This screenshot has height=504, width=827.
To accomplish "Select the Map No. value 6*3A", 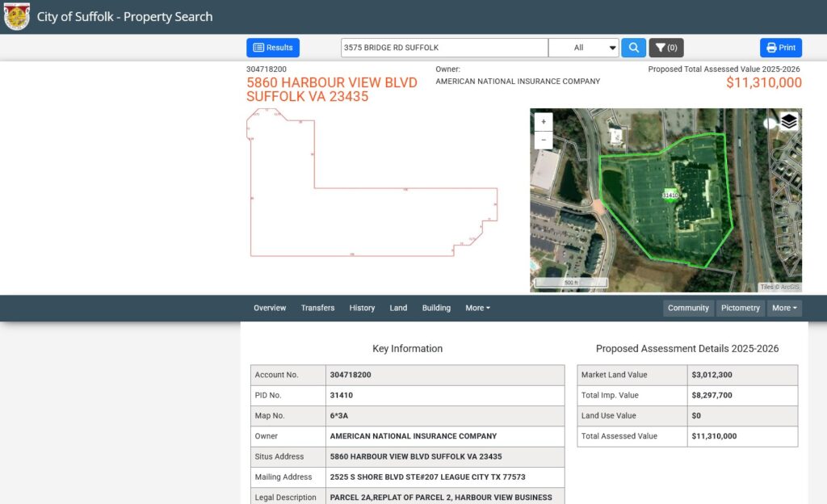I will pos(339,416).
